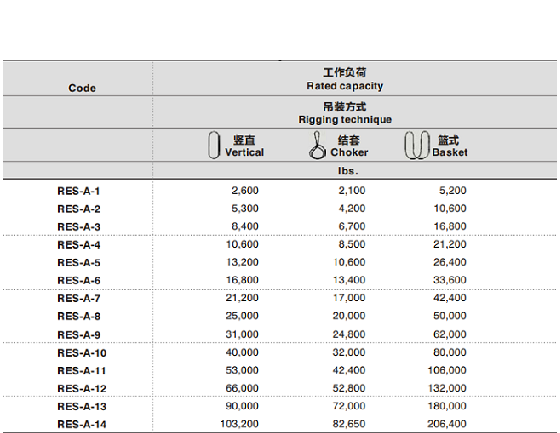Click the lbs. unit label

tap(348, 171)
